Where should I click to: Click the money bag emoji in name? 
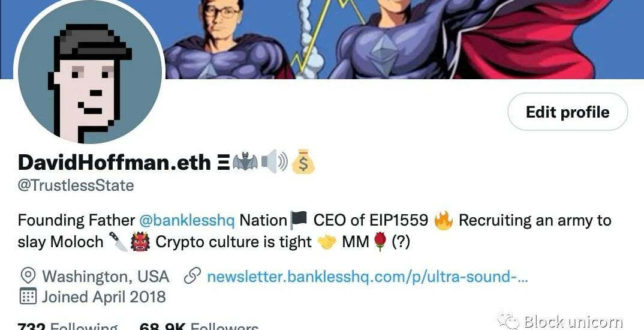[303, 161]
